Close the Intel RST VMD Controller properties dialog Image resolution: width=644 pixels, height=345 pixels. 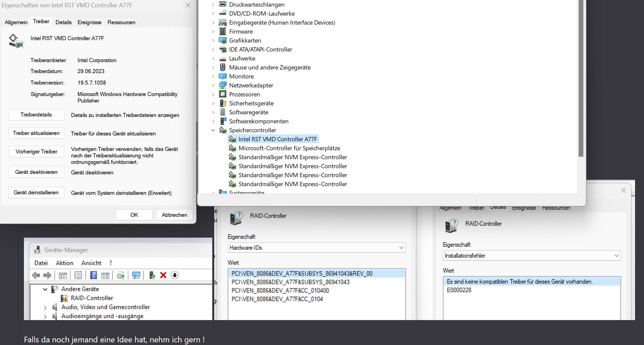188,5
